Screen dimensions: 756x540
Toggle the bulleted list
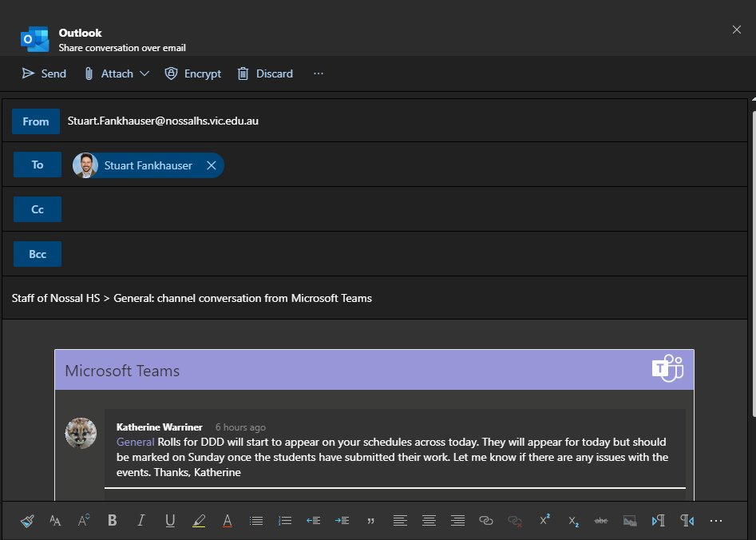tap(256, 520)
